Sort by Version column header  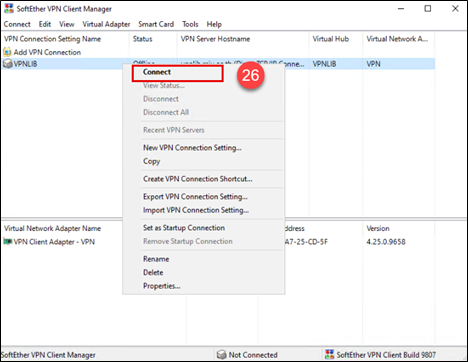click(x=378, y=228)
